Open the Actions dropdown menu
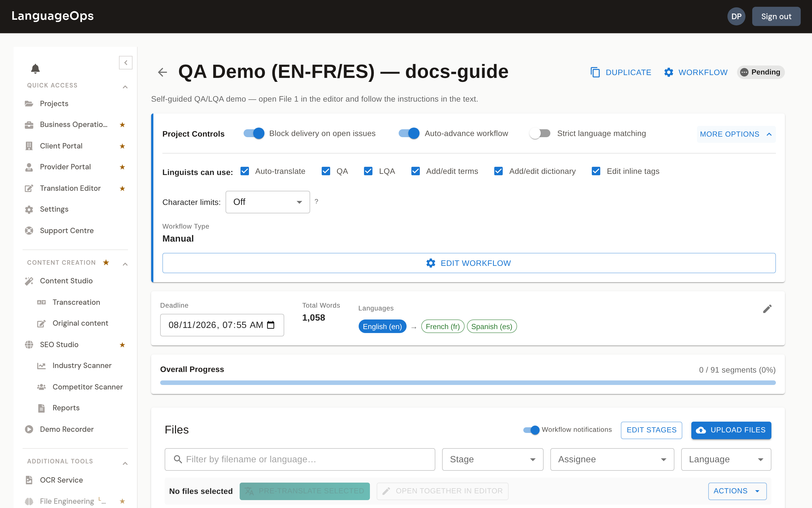 click(737, 491)
